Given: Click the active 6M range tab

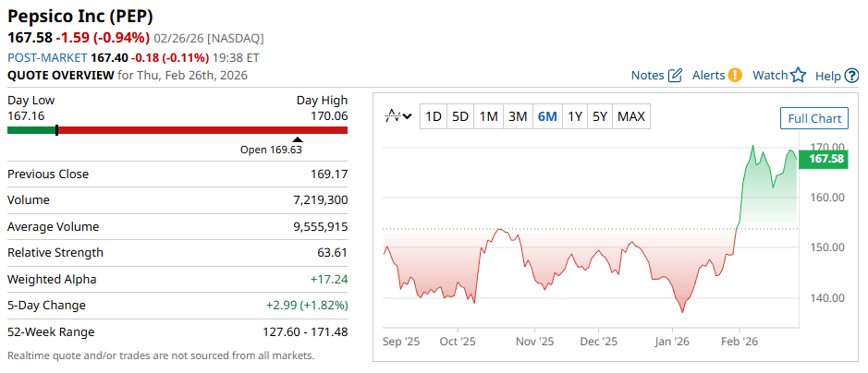Looking at the screenshot, I should click(x=547, y=116).
